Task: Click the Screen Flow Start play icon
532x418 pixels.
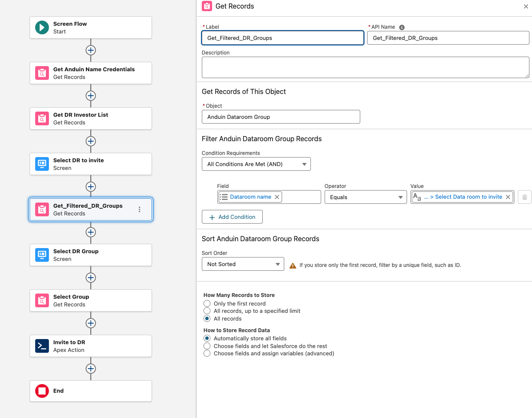Action: (x=42, y=27)
